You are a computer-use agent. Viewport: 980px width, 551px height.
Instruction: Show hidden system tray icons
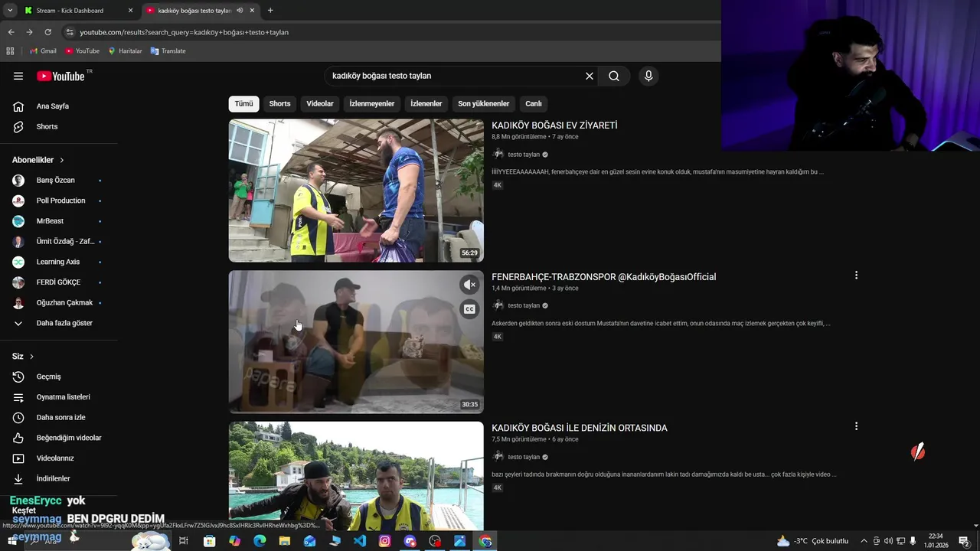(x=864, y=541)
